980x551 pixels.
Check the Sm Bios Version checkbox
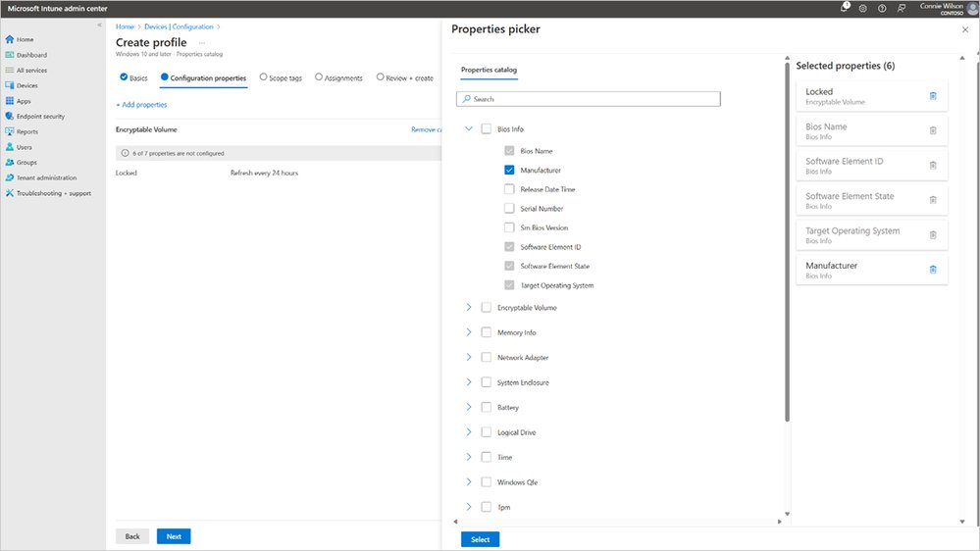[x=509, y=227]
